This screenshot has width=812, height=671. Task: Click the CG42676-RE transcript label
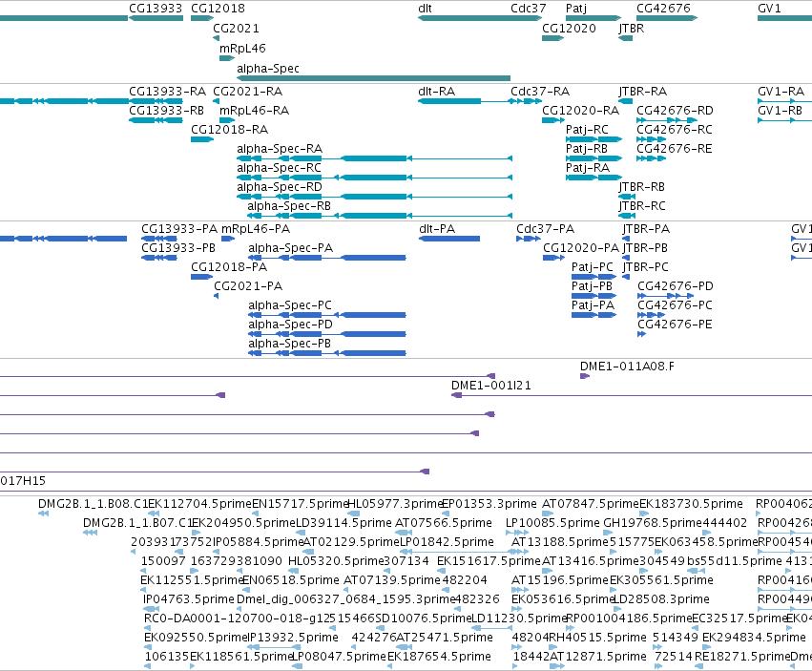coord(675,149)
